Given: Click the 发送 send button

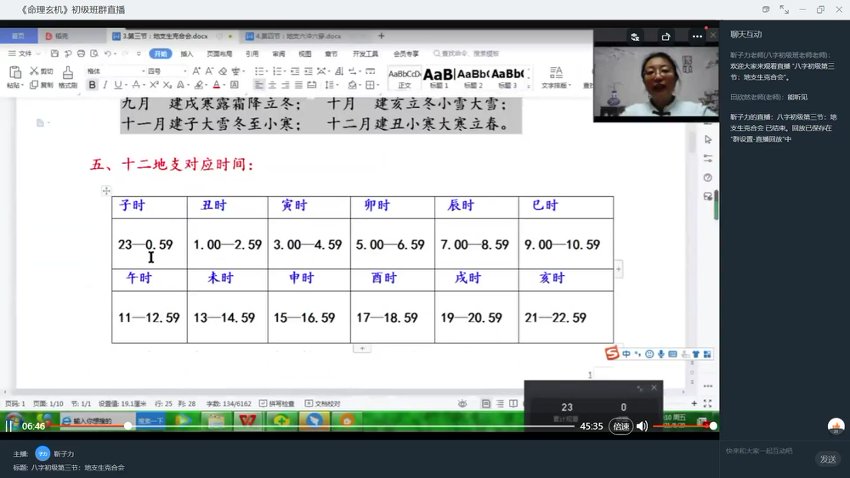Looking at the screenshot, I should click(x=827, y=459).
